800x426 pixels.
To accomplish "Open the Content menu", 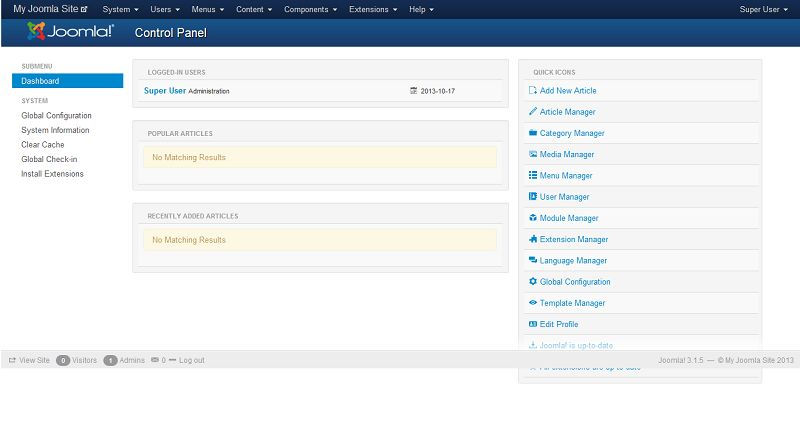I will pyautogui.click(x=254, y=9).
